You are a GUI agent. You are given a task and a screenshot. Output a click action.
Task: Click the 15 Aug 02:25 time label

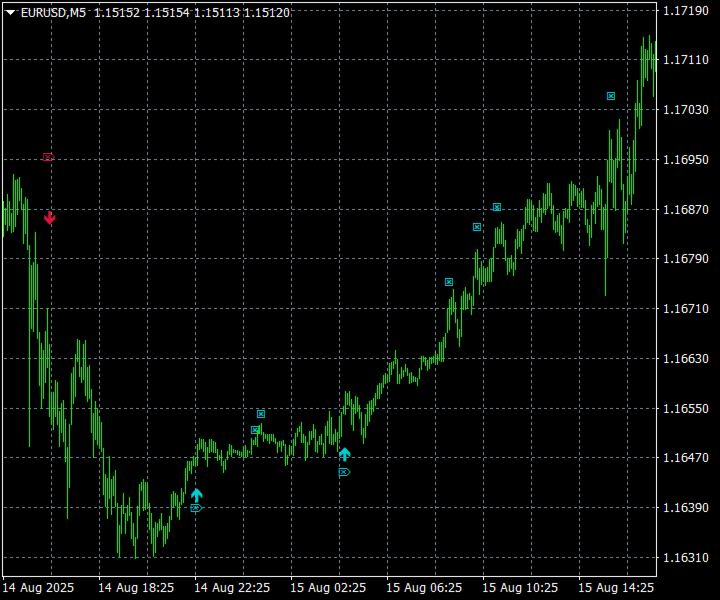pyautogui.click(x=328, y=588)
